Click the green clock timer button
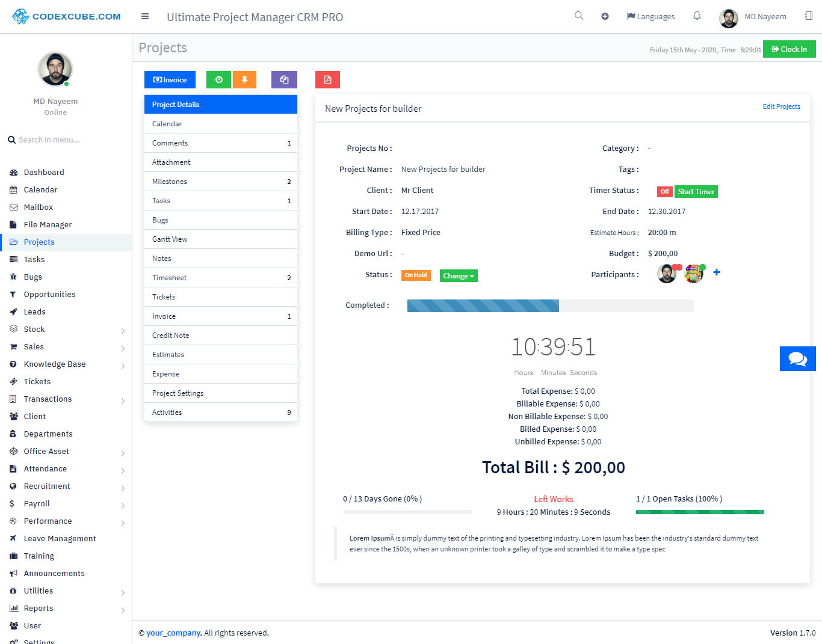This screenshot has height=644, width=822. tap(218, 79)
